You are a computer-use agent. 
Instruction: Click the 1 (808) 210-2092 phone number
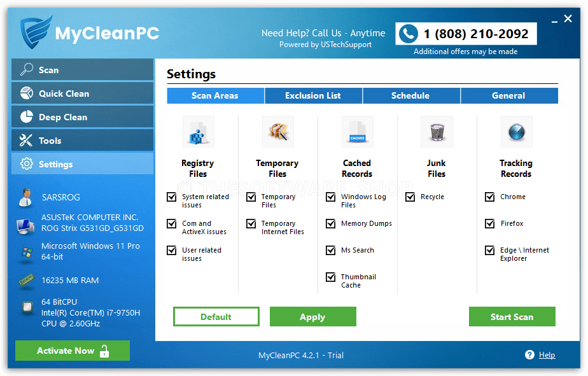coord(476,34)
